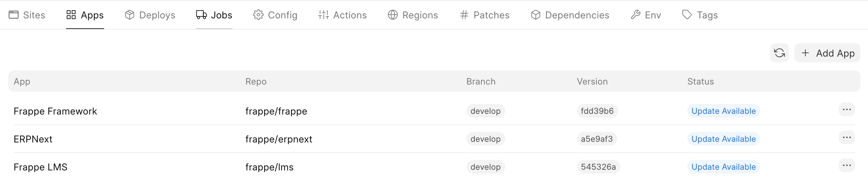Select the Regions tab
The width and height of the screenshot is (868, 182).
tap(413, 15)
